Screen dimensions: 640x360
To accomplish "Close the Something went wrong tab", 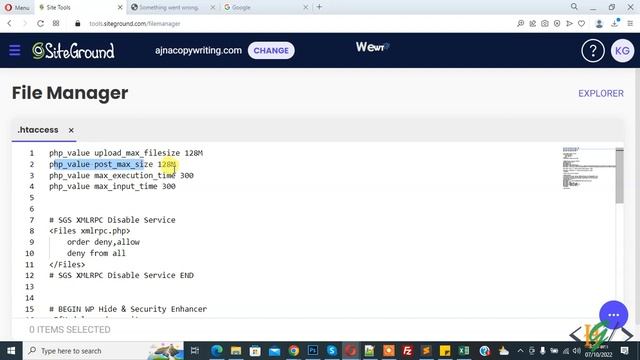I will click(x=212, y=7).
